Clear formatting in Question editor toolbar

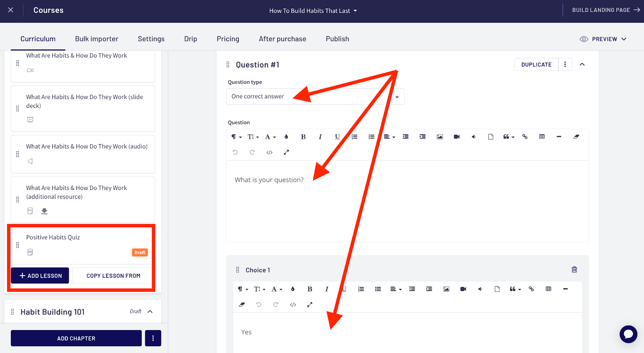tap(576, 137)
